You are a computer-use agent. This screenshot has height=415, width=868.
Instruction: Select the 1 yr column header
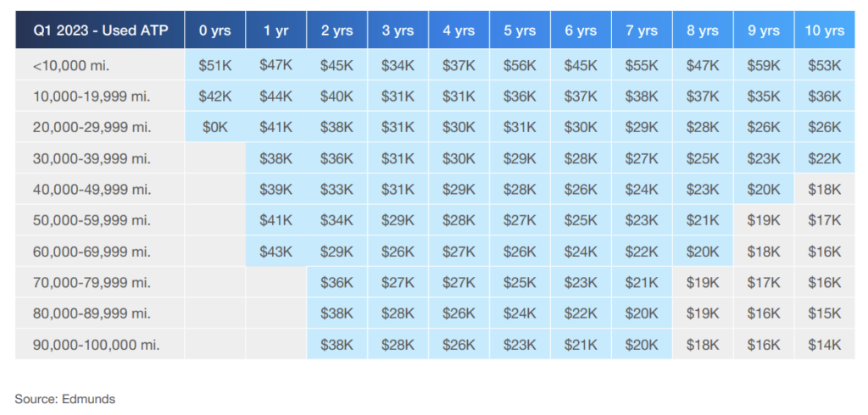click(276, 30)
